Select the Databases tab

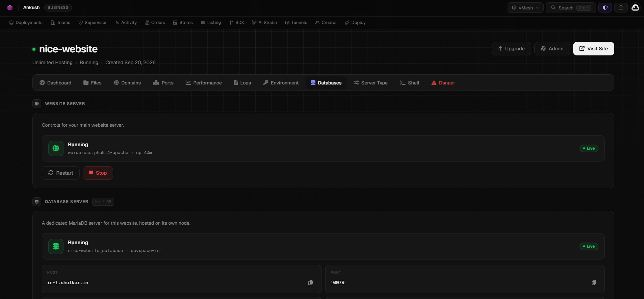[326, 83]
